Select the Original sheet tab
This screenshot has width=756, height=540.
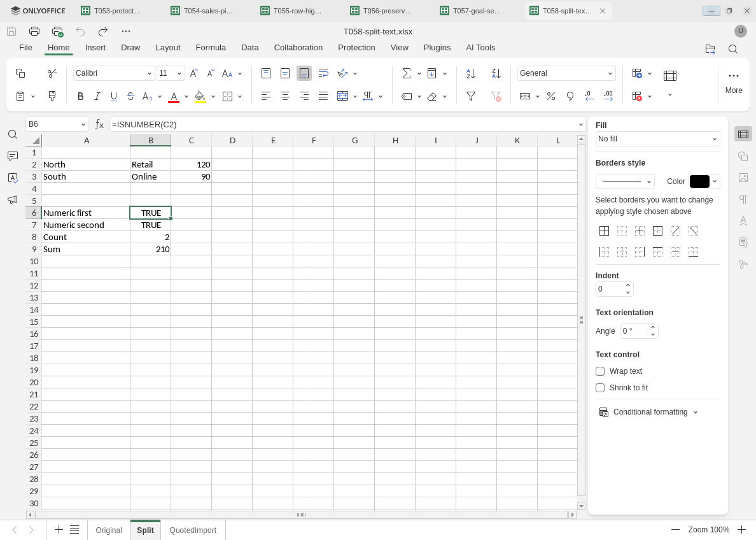coord(108,530)
